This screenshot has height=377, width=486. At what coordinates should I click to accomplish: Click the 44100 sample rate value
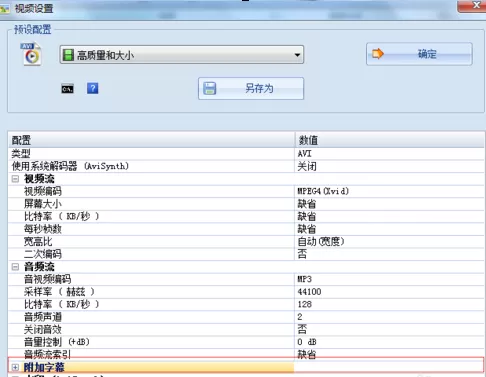[389, 292]
